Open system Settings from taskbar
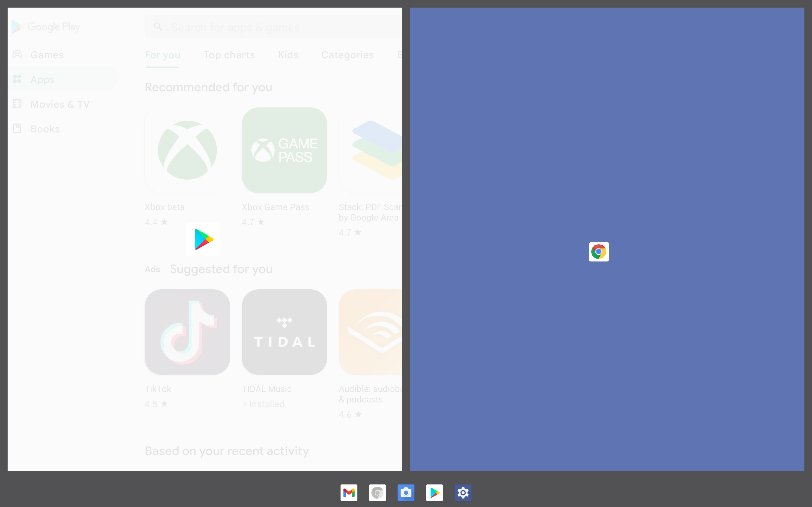 point(464,492)
